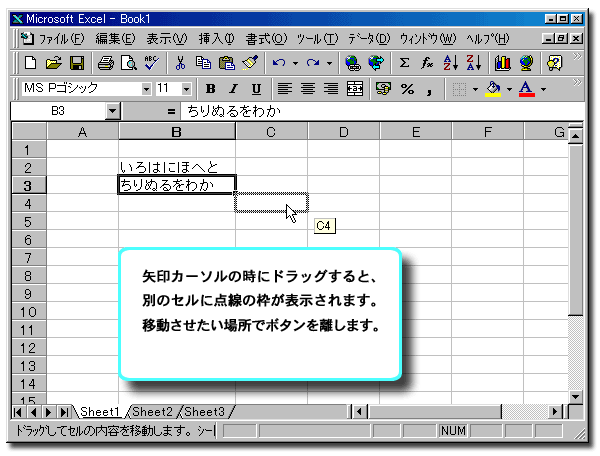Toggle center text alignment
The height and width of the screenshot is (456, 600).
[308, 89]
